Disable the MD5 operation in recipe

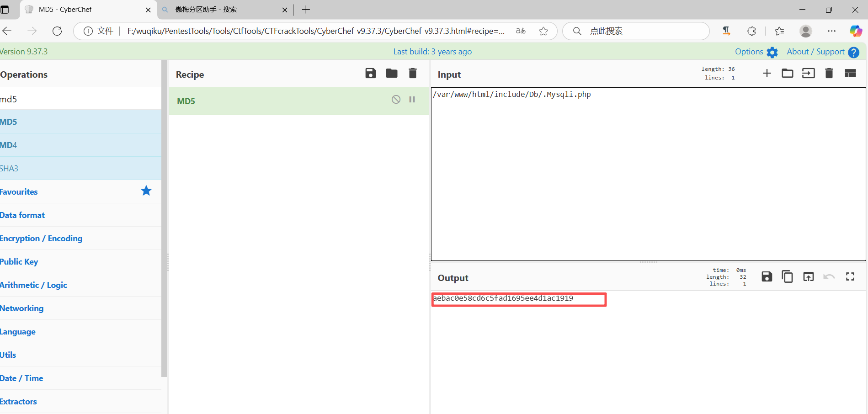tap(396, 99)
